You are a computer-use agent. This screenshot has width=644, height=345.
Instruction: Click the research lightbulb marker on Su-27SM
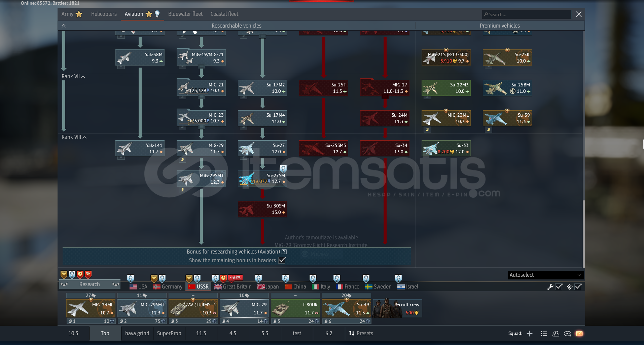coord(283,169)
